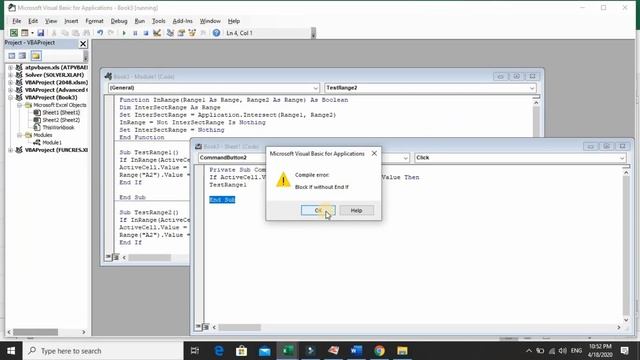
Task: Close the Project - VBAProject panel
Action: click(83, 43)
